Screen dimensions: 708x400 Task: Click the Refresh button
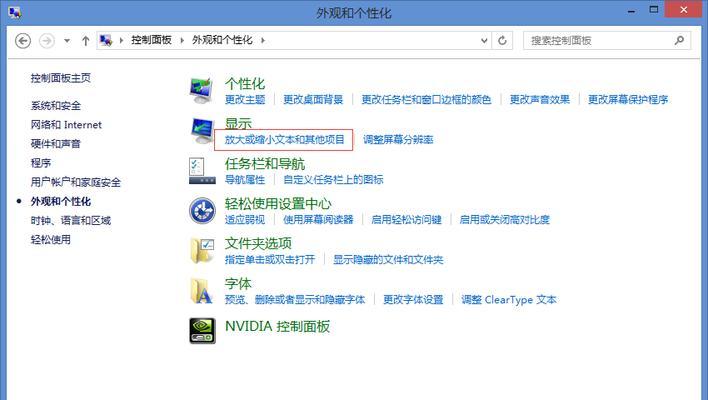coord(502,41)
